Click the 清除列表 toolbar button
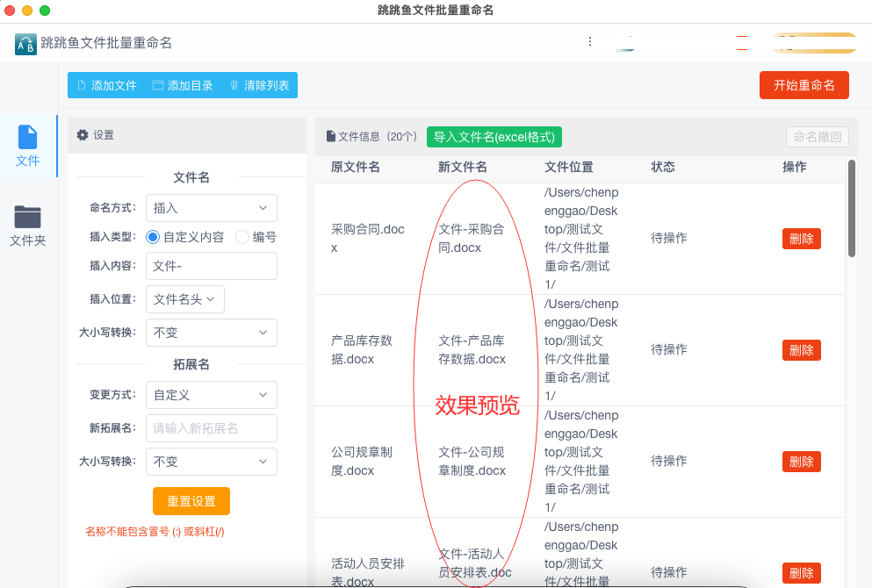Viewport: 872px width, 588px height. coord(260,86)
